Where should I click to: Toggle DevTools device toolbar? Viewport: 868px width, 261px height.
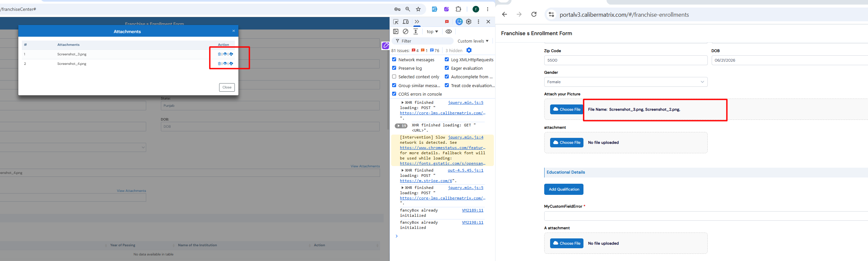coord(406,22)
